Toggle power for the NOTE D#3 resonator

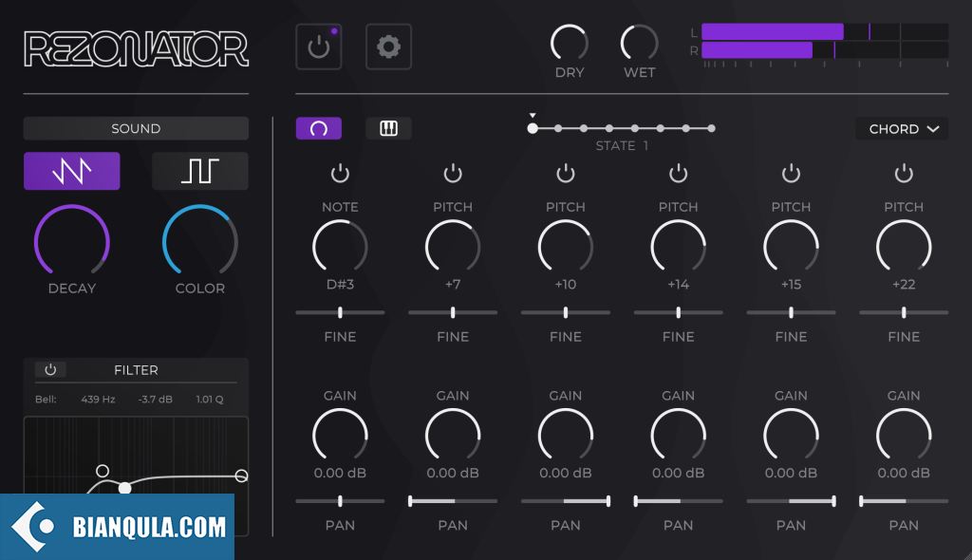(341, 173)
